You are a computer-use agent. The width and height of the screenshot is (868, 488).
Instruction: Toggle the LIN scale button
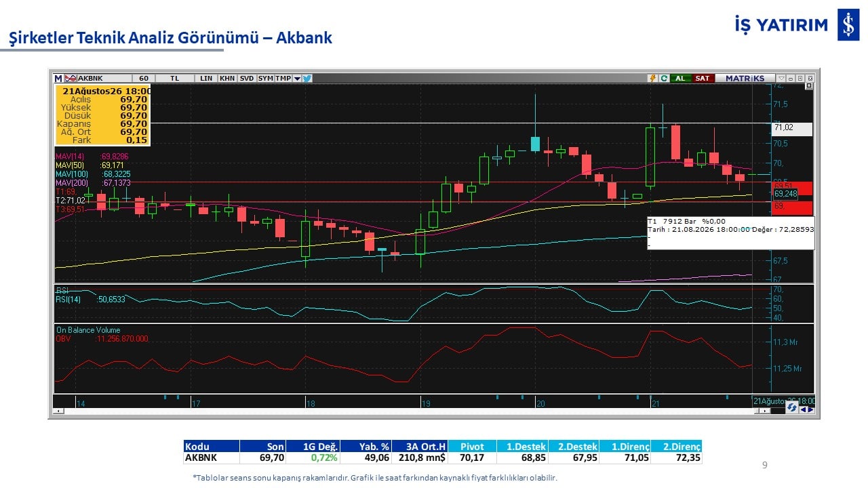tap(206, 78)
